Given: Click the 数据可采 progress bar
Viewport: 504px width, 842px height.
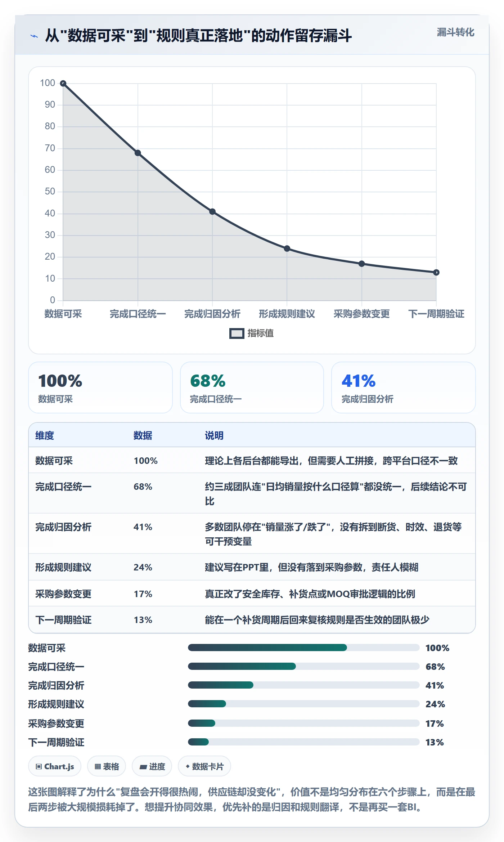Looking at the screenshot, I should 304,648.
